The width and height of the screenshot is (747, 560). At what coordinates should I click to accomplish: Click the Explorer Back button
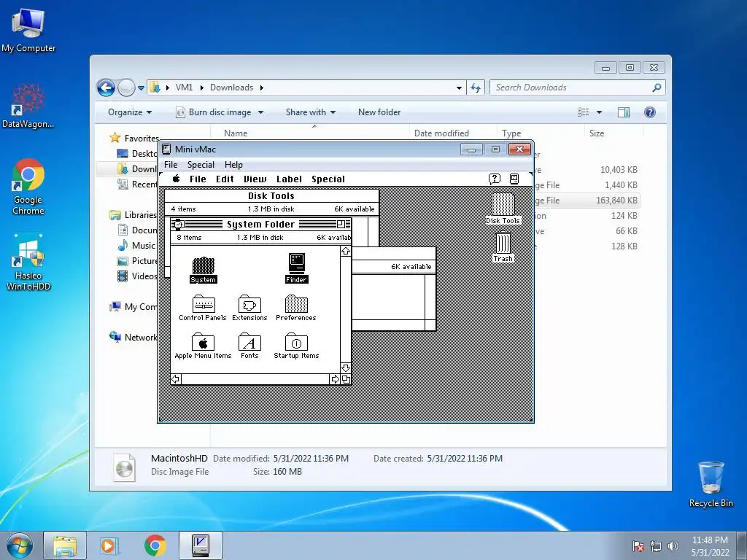click(106, 87)
